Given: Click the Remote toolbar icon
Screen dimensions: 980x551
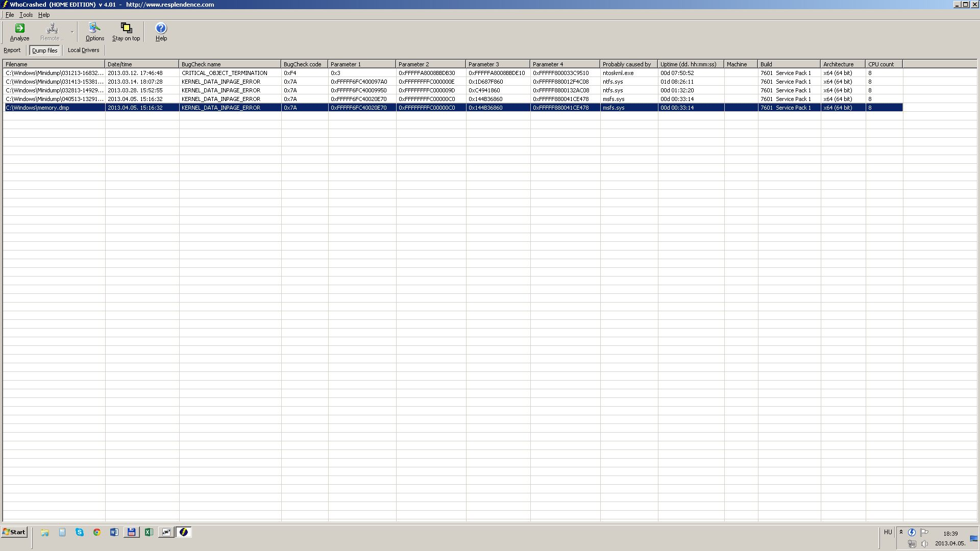Looking at the screenshot, I should pyautogui.click(x=52, y=32).
